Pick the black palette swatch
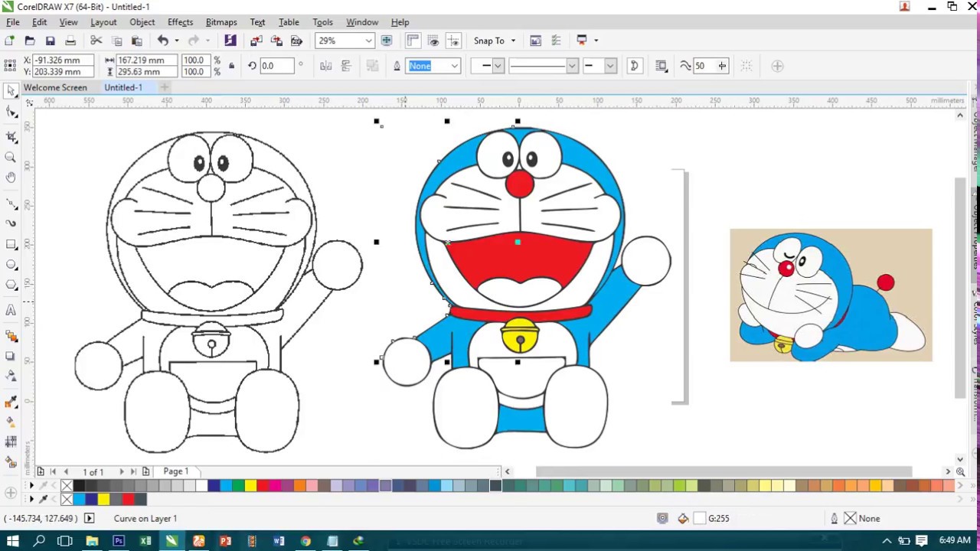This screenshot has width=980, height=551. click(x=79, y=485)
